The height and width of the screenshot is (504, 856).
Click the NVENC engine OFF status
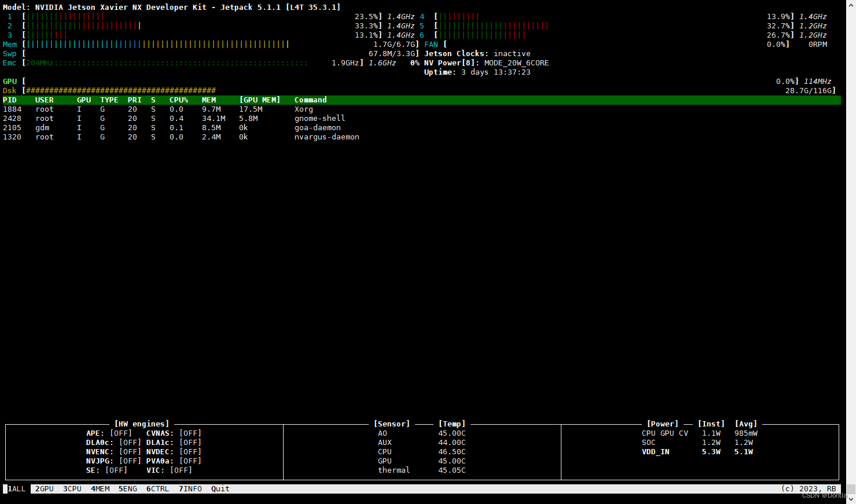130,452
